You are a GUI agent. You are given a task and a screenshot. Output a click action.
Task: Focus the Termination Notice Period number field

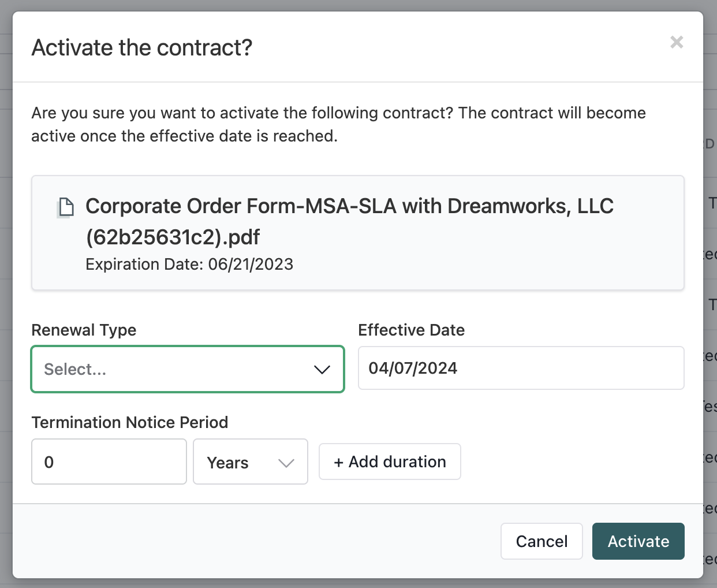[x=109, y=462]
